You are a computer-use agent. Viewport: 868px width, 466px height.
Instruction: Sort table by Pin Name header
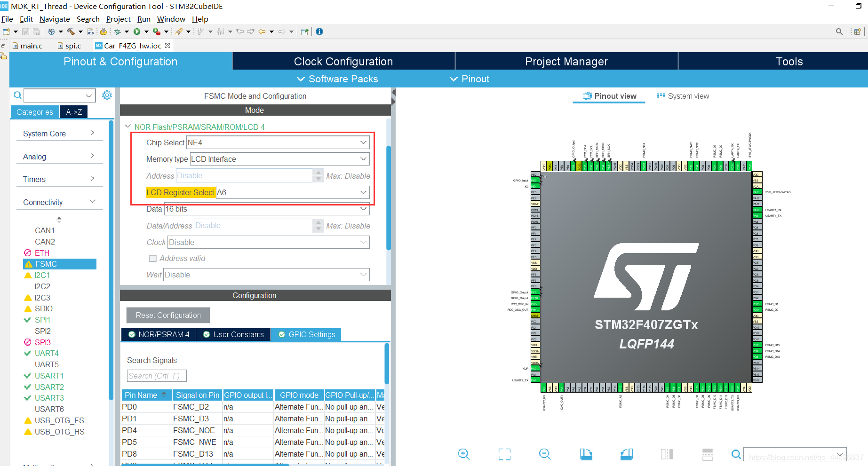tap(146, 395)
